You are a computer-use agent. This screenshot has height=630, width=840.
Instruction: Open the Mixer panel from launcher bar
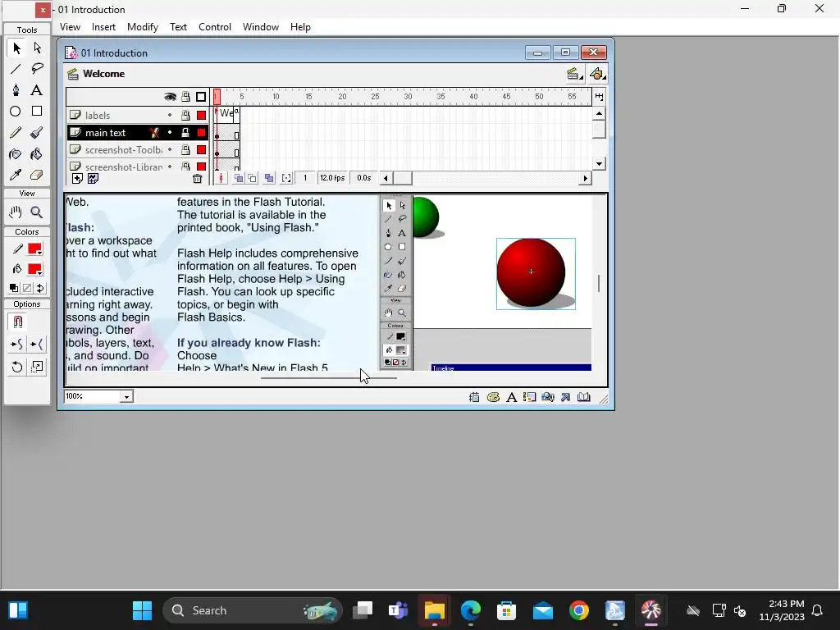pyautogui.click(x=493, y=397)
